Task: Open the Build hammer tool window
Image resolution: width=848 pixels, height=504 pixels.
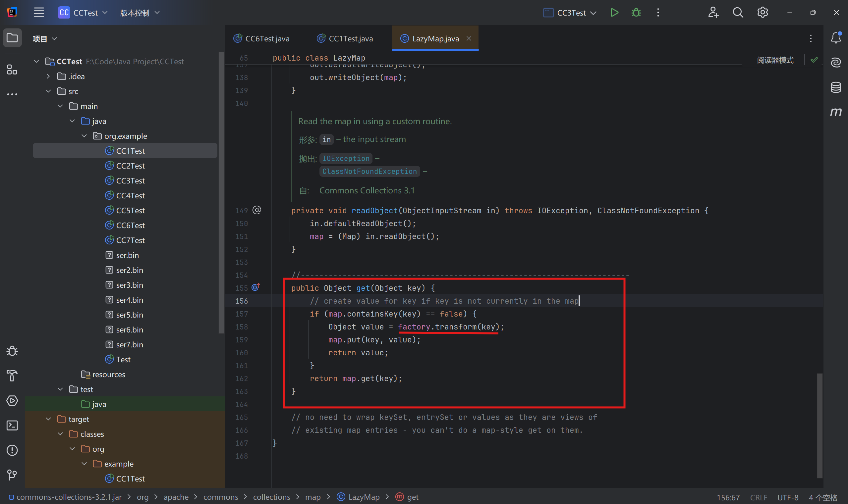Action: [12, 376]
